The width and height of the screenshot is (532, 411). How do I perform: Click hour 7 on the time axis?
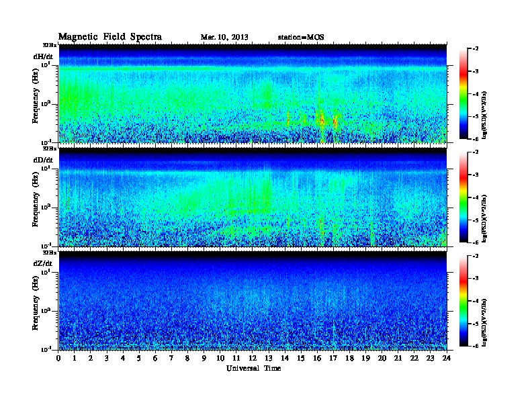pos(171,359)
